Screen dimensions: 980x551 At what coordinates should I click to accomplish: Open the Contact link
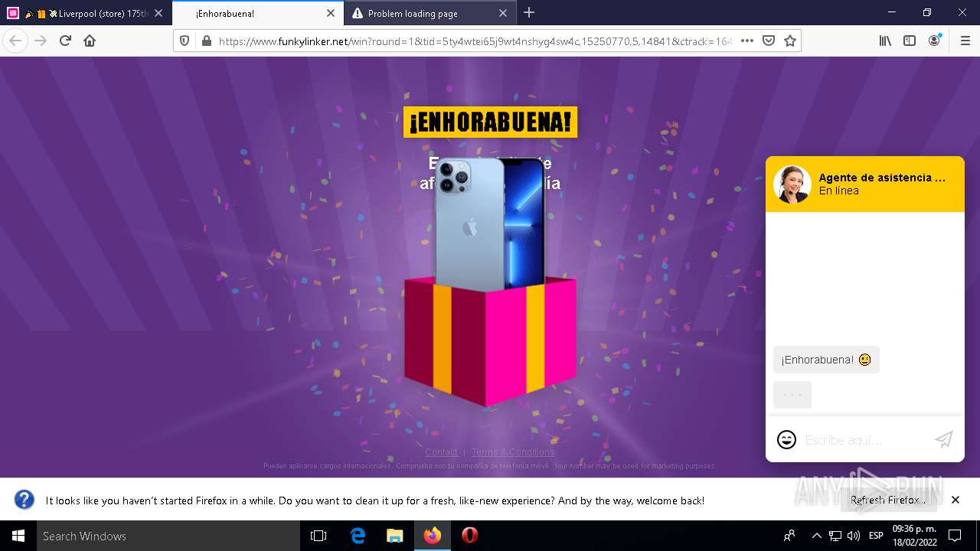point(441,452)
